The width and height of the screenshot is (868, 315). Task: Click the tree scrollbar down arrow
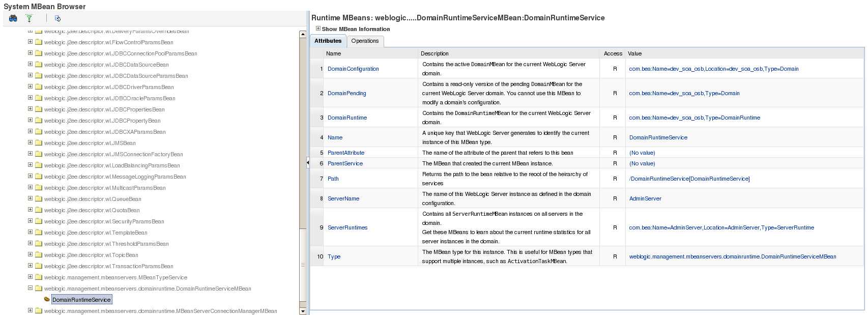(x=303, y=311)
